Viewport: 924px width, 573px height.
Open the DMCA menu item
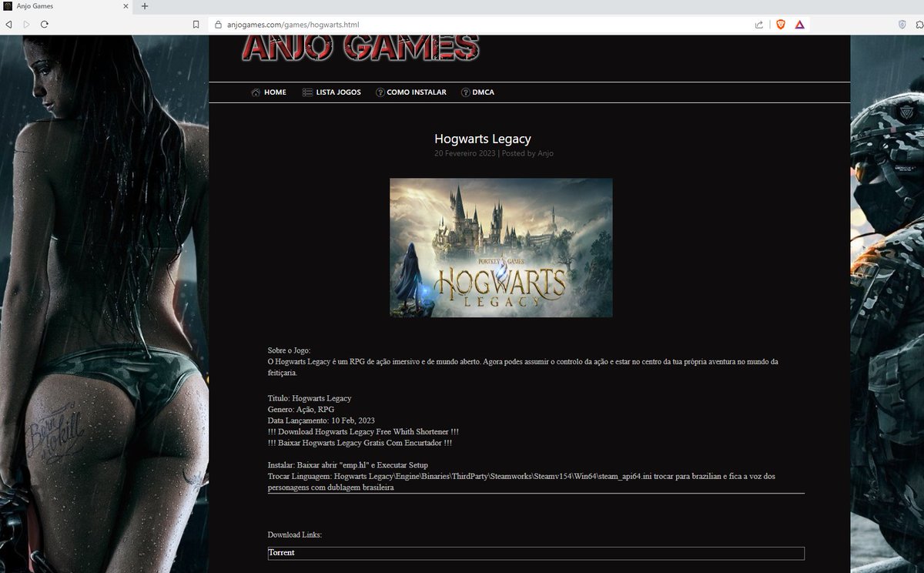pyautogui.click(x=484, y=92)
